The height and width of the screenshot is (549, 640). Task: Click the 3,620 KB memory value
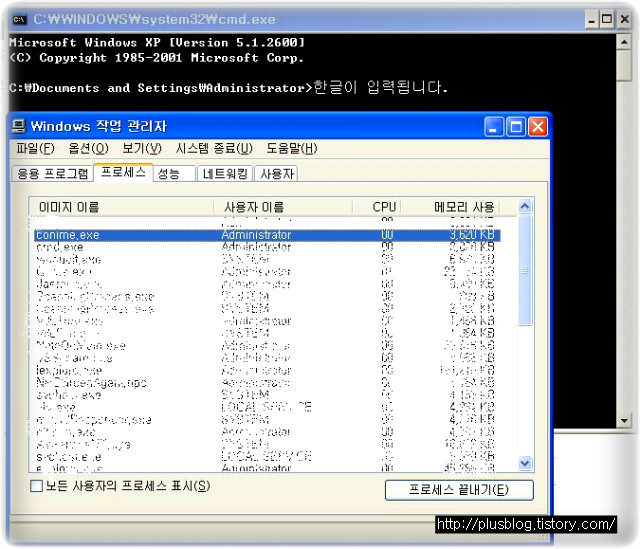(x=472, y=235)
